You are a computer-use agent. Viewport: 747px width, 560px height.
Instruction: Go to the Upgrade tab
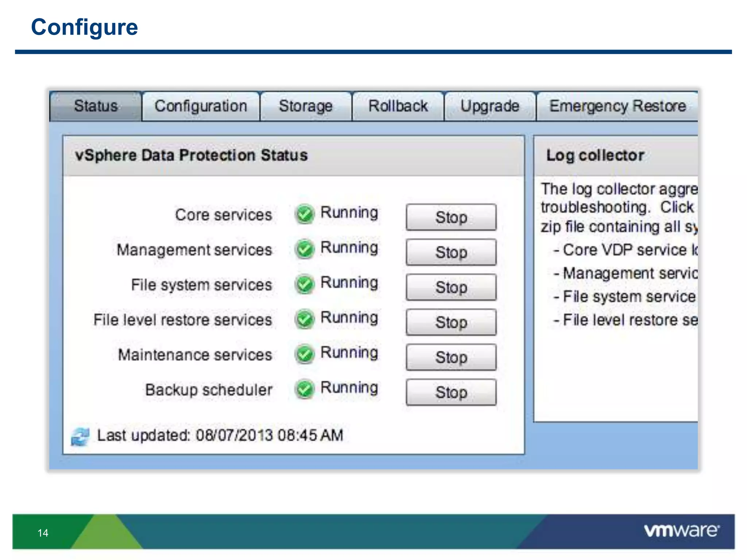click(490, 106)
